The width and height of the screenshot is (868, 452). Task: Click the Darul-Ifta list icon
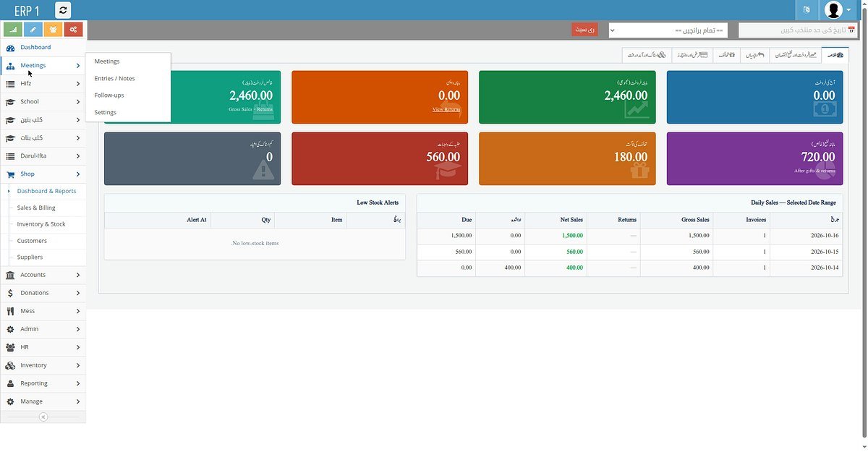pos(10,156)
